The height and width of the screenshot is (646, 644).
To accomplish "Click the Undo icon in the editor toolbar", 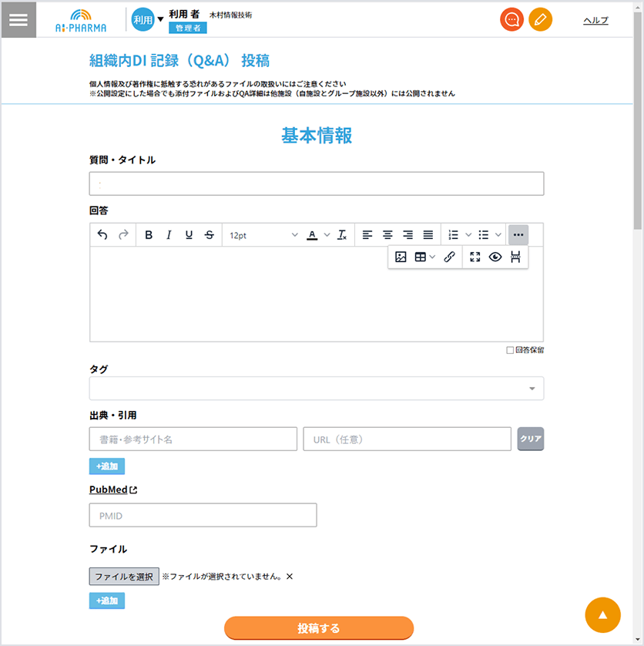I will point(102,234).
